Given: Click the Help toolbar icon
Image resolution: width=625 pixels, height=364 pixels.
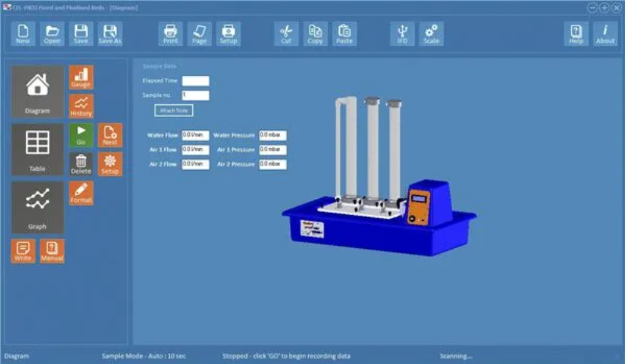Looking at the screenshot, I should [576, 34].
